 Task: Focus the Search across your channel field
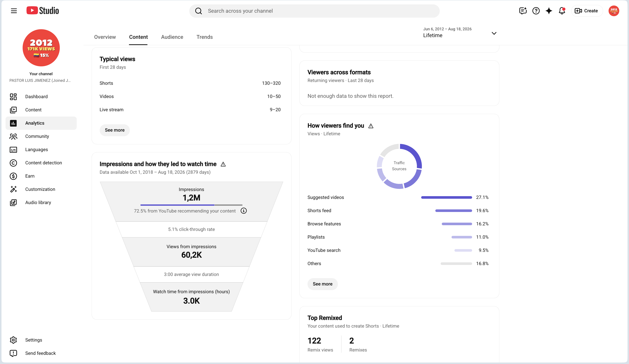[x=314, y=11]
